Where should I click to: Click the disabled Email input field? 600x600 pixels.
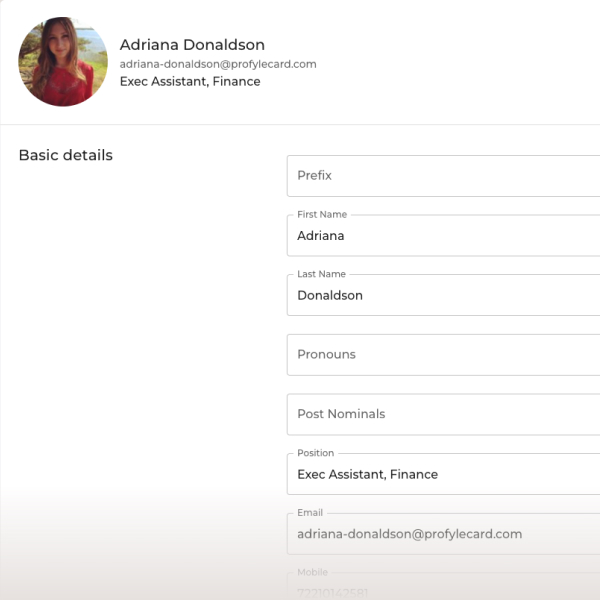(443, 534)
